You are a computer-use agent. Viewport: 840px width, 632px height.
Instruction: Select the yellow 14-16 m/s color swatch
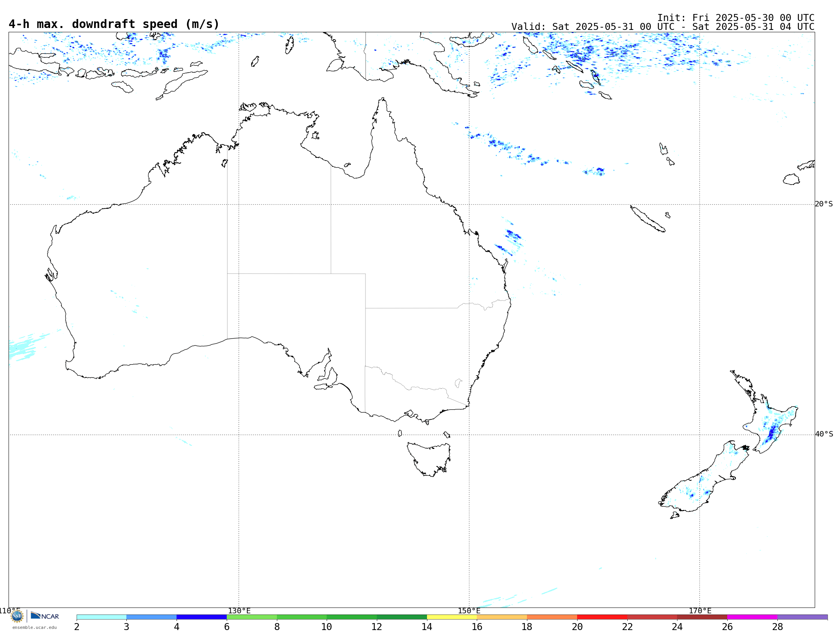[452, 617]
